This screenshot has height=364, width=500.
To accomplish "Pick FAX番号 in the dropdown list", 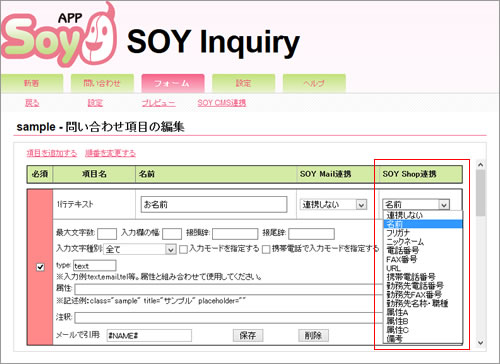I will [x=423, y=259].
